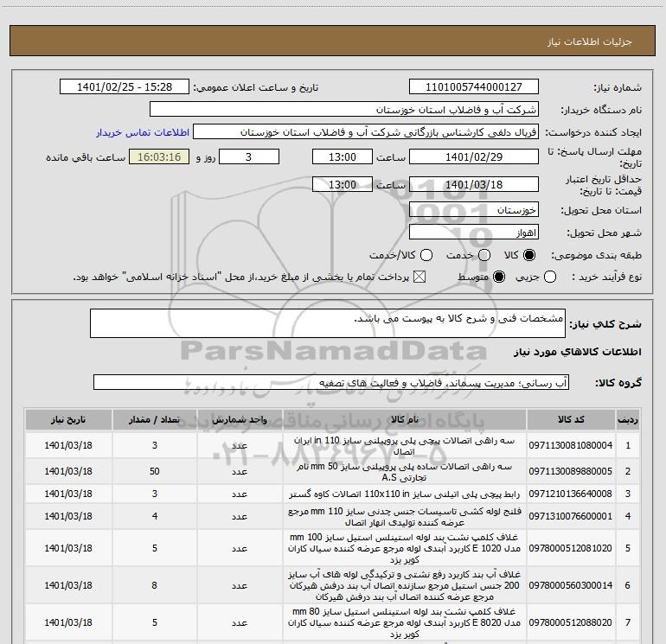666x644 pixels.
Task: Choose the متوسط purchase type radio
Action: pyautogui.click(x=499, y=277)
